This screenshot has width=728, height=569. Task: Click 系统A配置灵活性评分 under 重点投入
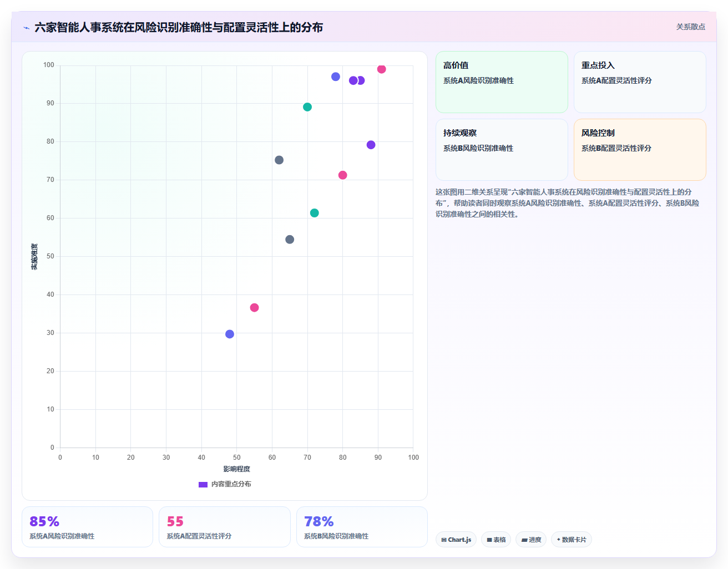click(x=616, y=80)
